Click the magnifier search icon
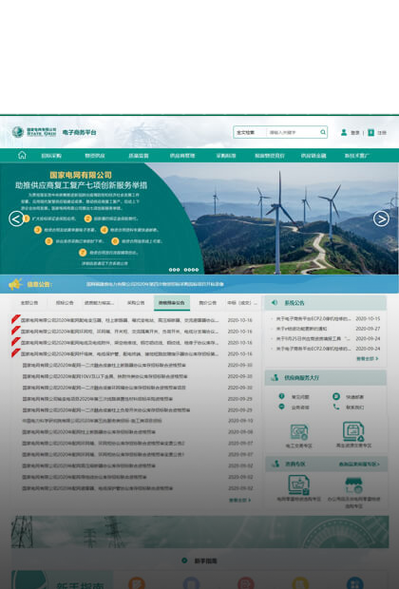Screen dimensions: 399x589 click(323, 132)
